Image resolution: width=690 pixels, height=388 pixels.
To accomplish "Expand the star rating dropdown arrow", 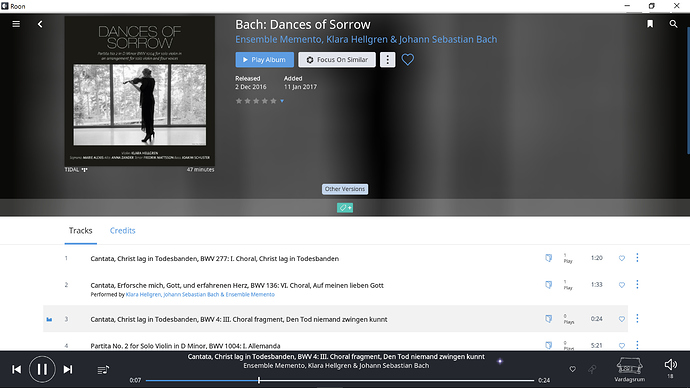I will pos(282,101).
